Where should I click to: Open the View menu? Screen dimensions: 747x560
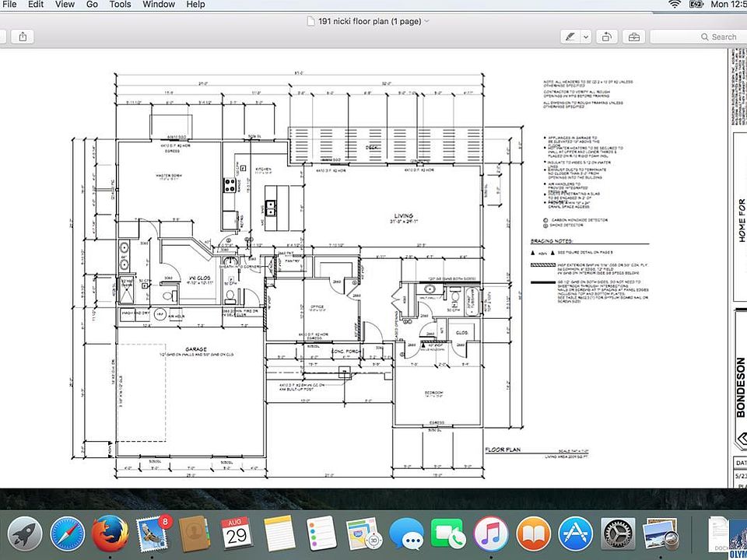coord(65,5)
